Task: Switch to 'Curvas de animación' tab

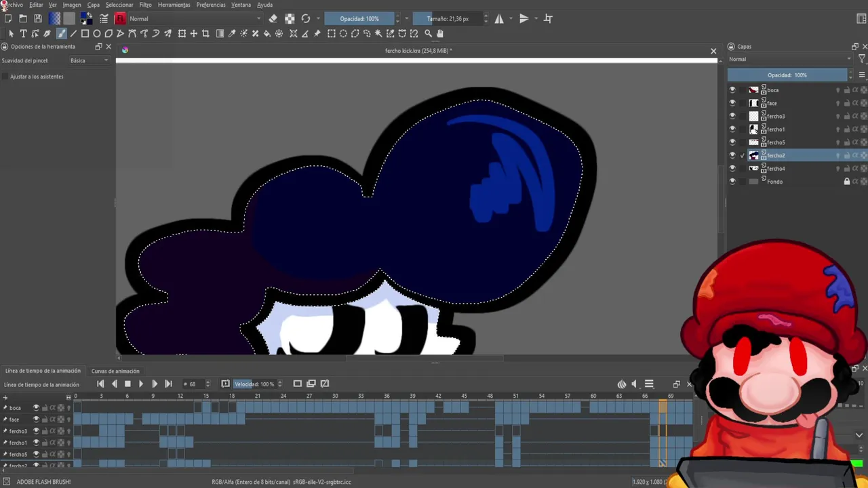Action: coord(115,371)
